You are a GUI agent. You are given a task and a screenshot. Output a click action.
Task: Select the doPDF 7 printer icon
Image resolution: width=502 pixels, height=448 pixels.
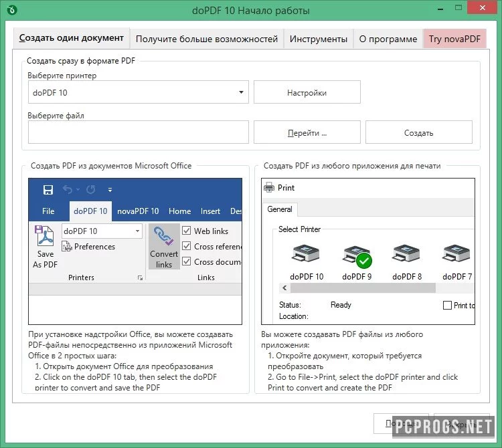tap(456, 253)
